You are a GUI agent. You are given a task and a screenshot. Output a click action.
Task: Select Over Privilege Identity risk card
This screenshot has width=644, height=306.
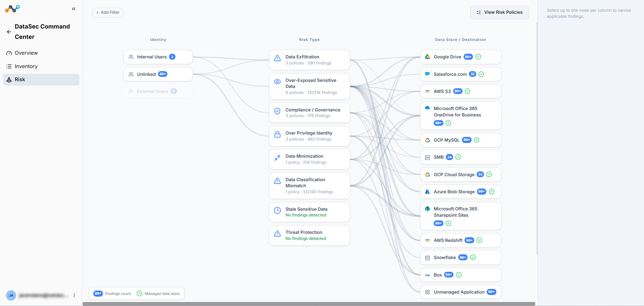click(309, 136)
